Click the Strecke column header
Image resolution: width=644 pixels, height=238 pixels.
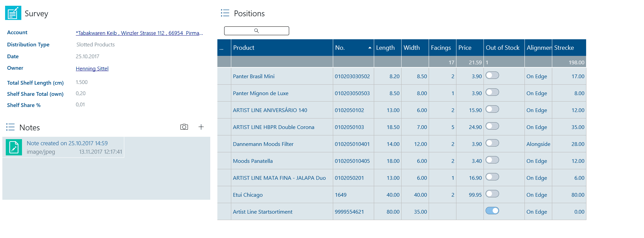[x=569, y=48]
